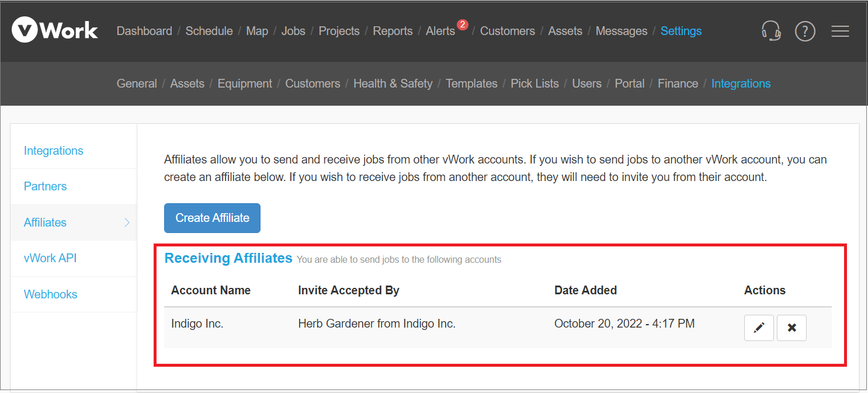
Task: Open the Reports page
Action: pos(393,31)
